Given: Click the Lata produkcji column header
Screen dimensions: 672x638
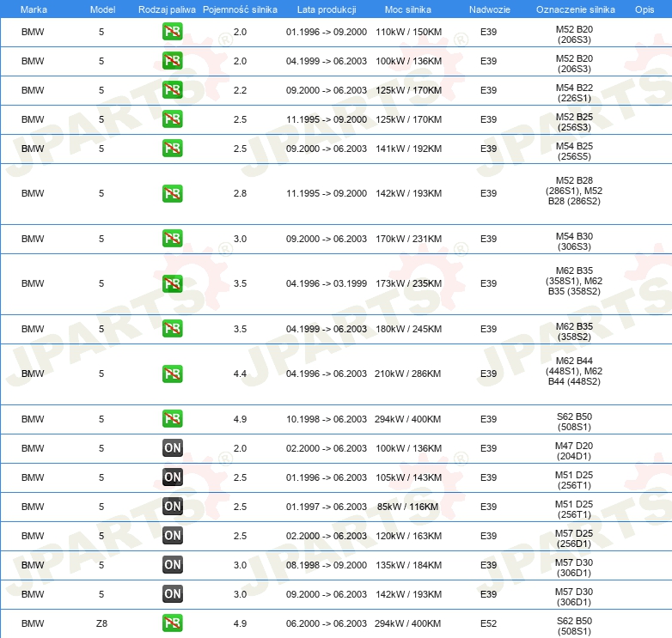Looking at the screenshot, I should click(327, 9).
